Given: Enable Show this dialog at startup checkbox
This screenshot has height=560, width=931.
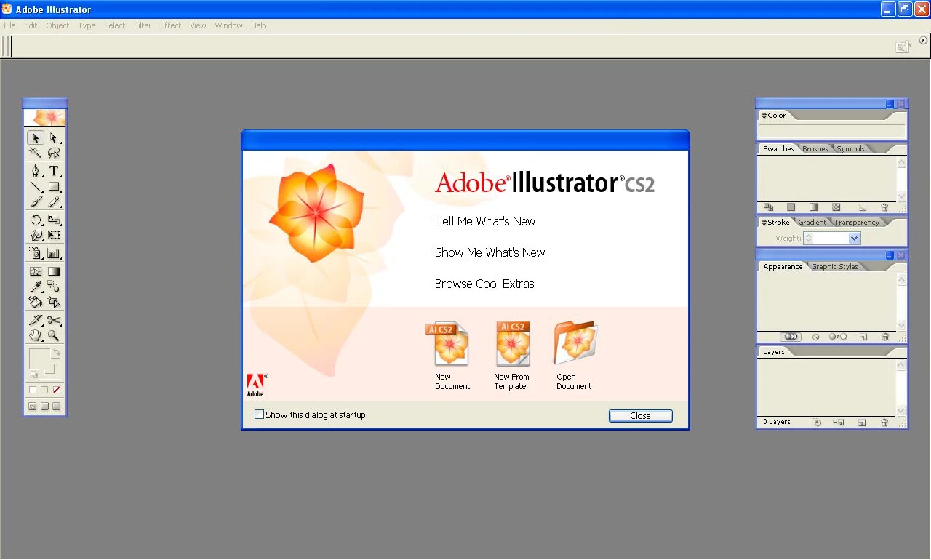Looking at the screenshot, I should point(259,415).
